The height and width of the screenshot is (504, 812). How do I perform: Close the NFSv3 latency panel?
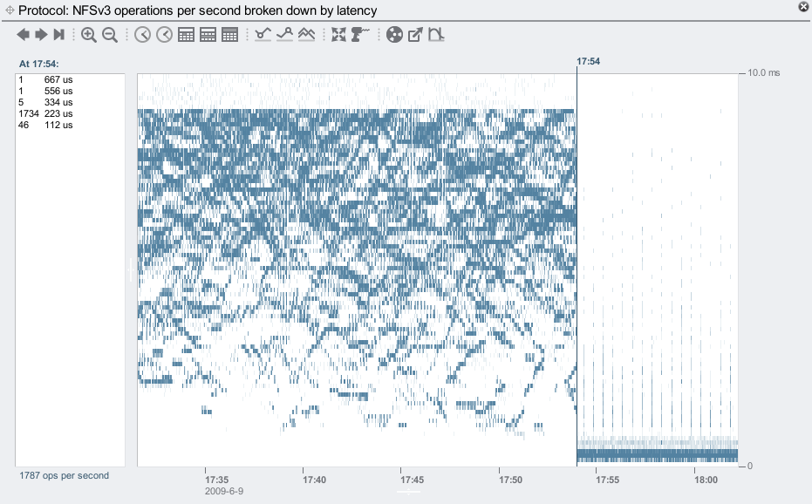[x=802, y=7]
